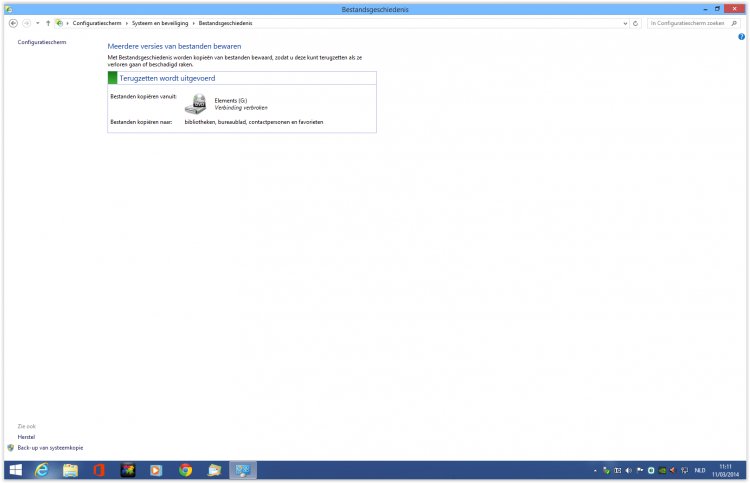Click the File History address bar icon

pyautogui.click(x=59, y=23)
